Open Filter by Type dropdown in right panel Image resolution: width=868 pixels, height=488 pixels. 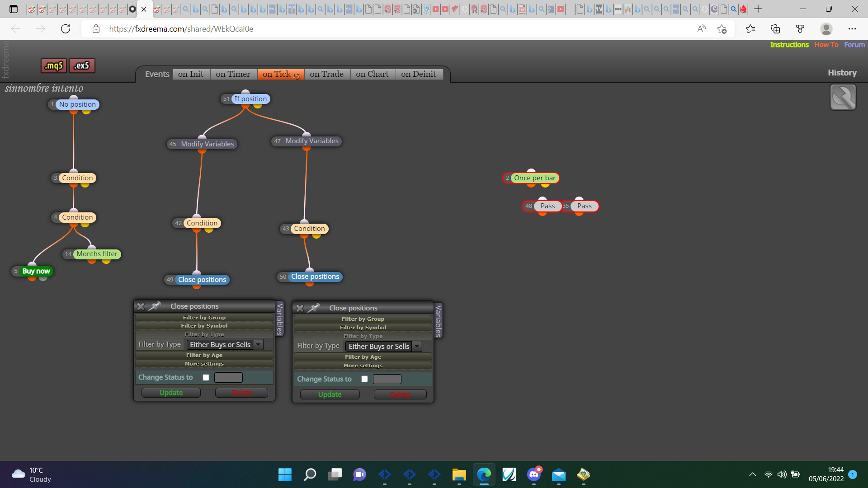tap(383, 347)
